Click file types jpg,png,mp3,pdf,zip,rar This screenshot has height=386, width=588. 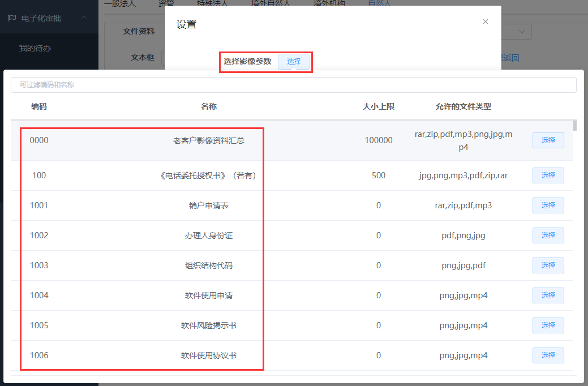(463, 175)
